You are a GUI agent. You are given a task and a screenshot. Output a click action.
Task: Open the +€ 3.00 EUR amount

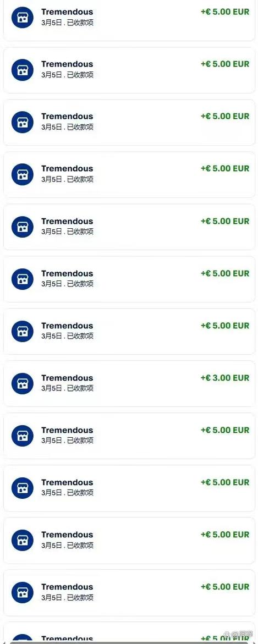[x=225, y=378]
